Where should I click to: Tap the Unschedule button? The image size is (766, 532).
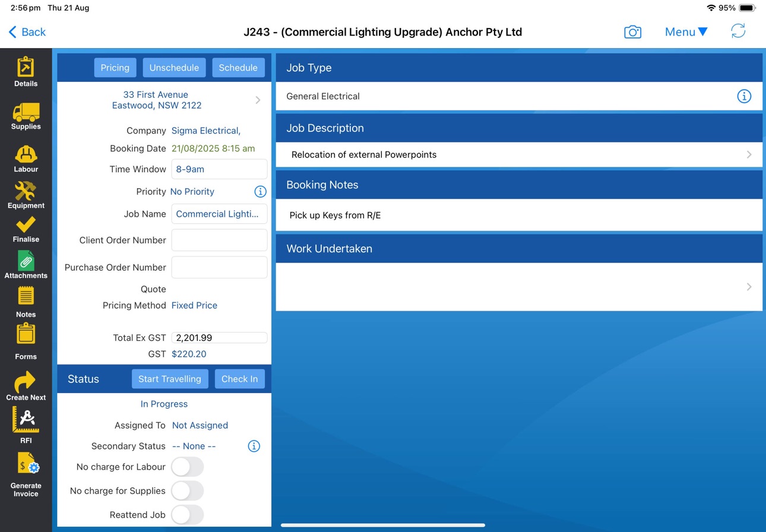pos(174,68)
